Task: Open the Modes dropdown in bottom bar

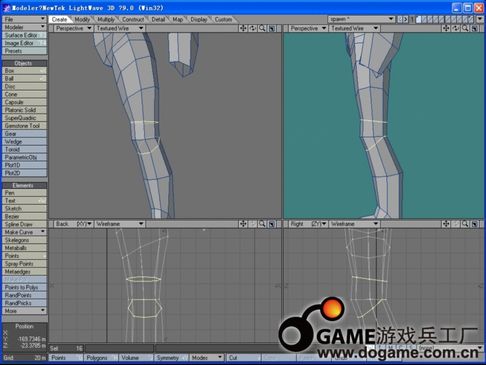Action: point(207,358)
